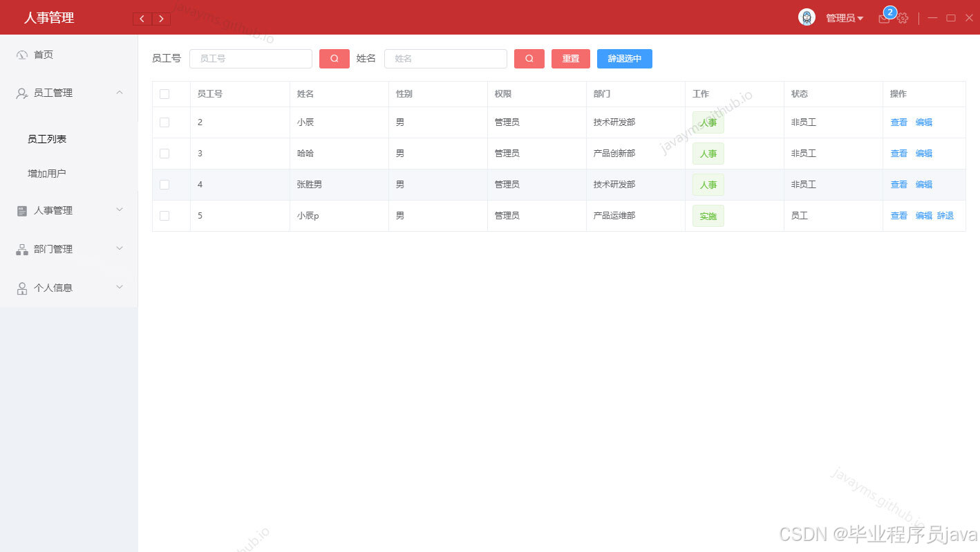Click search button beside 员工号 field
Screen dimensions: 980x552
pos(334,59)
